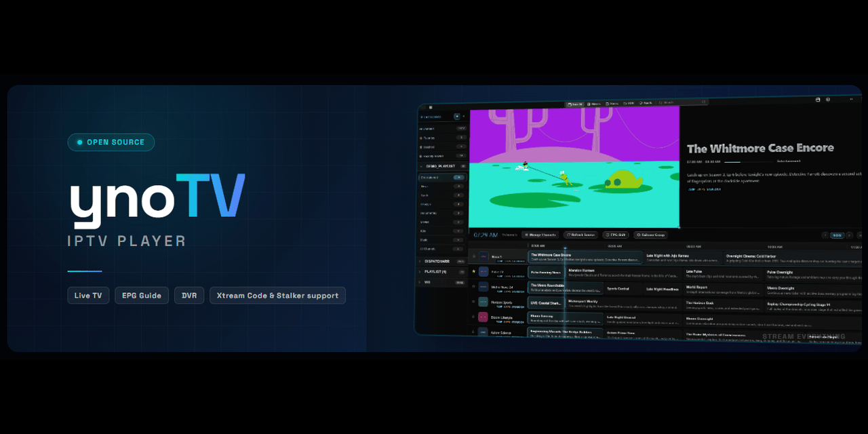
Task: Open the Live TV tab in app
Action: pos(575,104)
